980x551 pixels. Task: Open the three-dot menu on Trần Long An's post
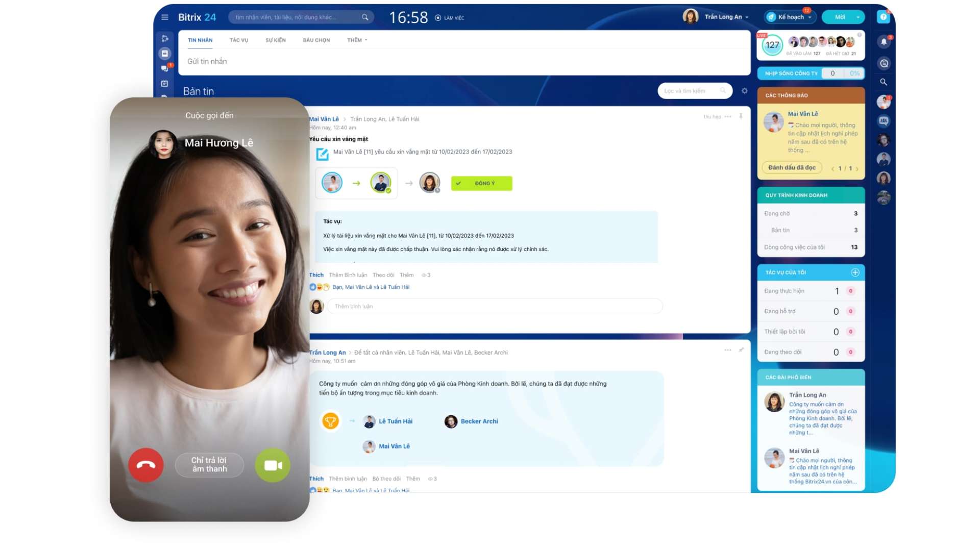tap(728, 350)
